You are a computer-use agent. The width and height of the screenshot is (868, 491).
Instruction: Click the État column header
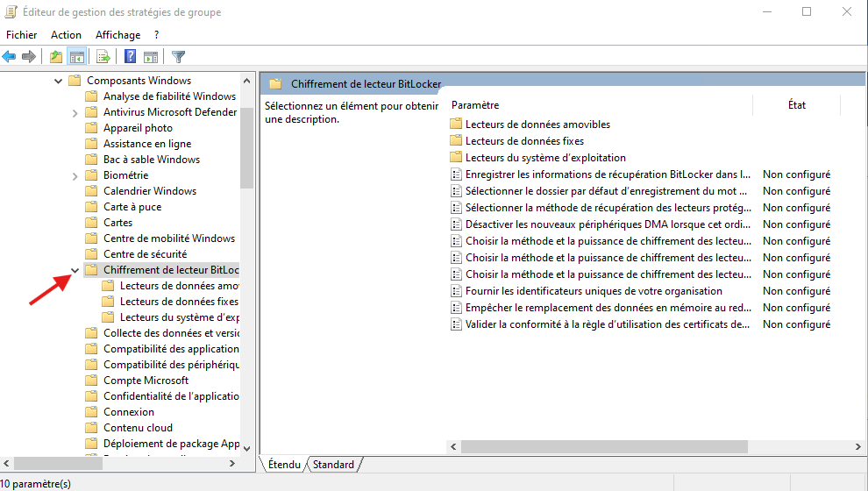797,105
